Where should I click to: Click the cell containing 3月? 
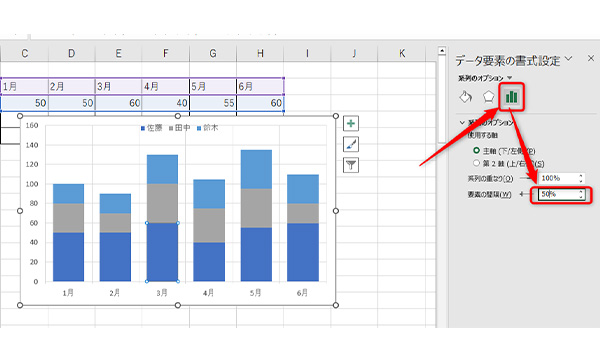(x=119, y=86)
